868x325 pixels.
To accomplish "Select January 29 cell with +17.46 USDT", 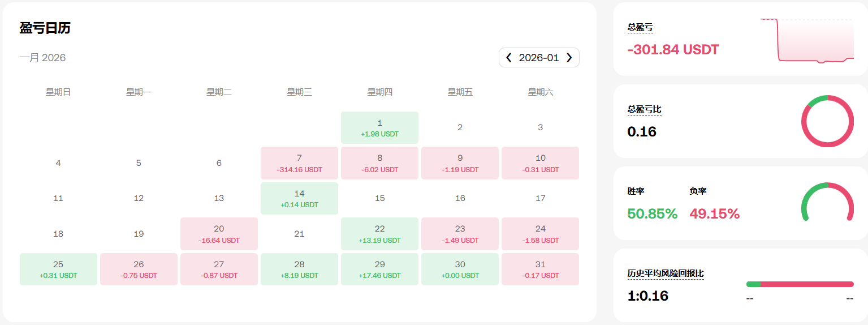I will [379, 269].
